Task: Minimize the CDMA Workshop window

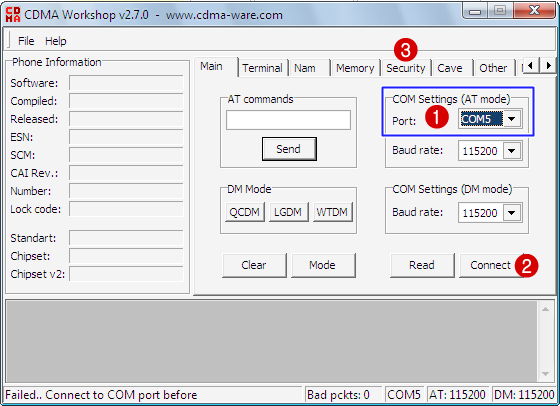Action: click(475, 11)
